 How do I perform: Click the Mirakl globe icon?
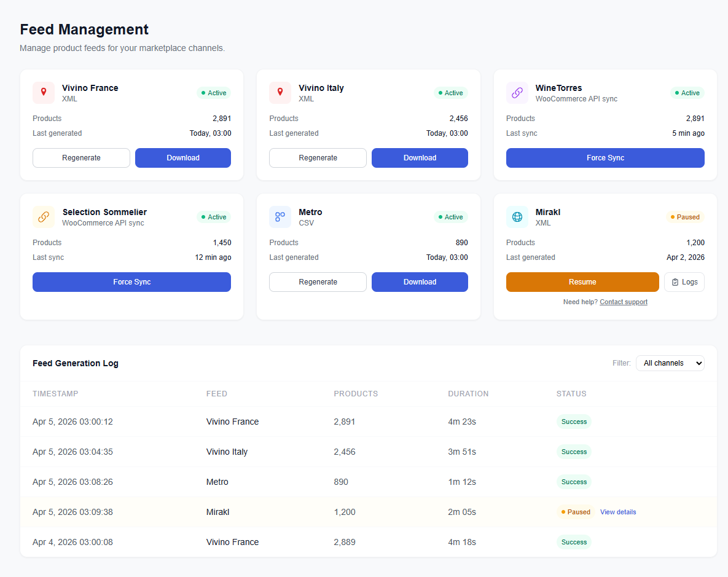coord(517,216)
